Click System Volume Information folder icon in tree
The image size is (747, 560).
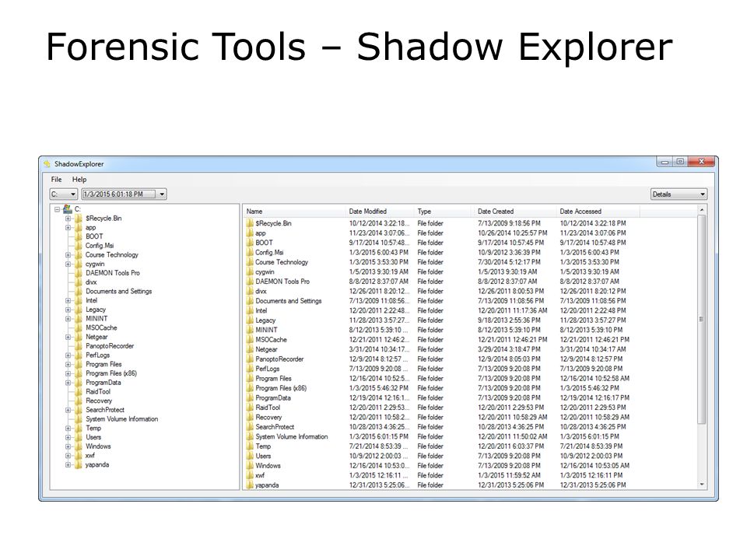(78, 419)
